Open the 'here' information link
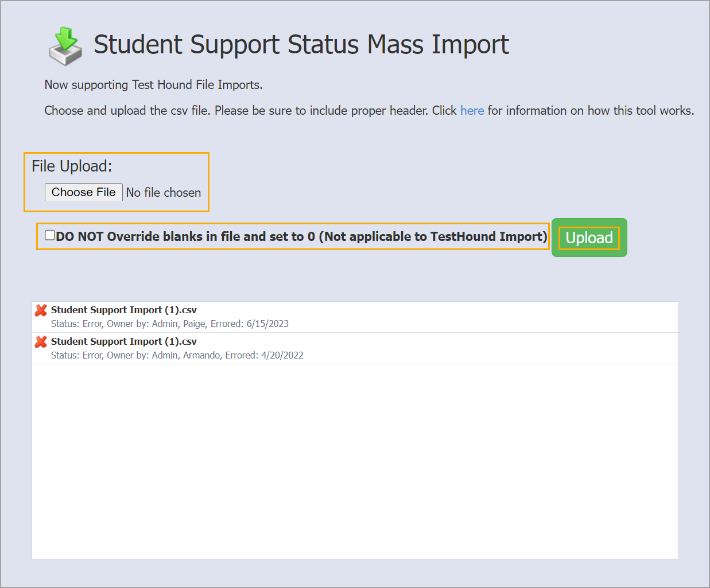 (472, 110)
